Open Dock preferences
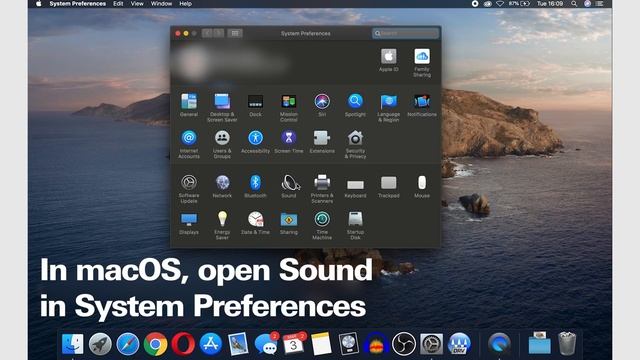 pos(256,105)
